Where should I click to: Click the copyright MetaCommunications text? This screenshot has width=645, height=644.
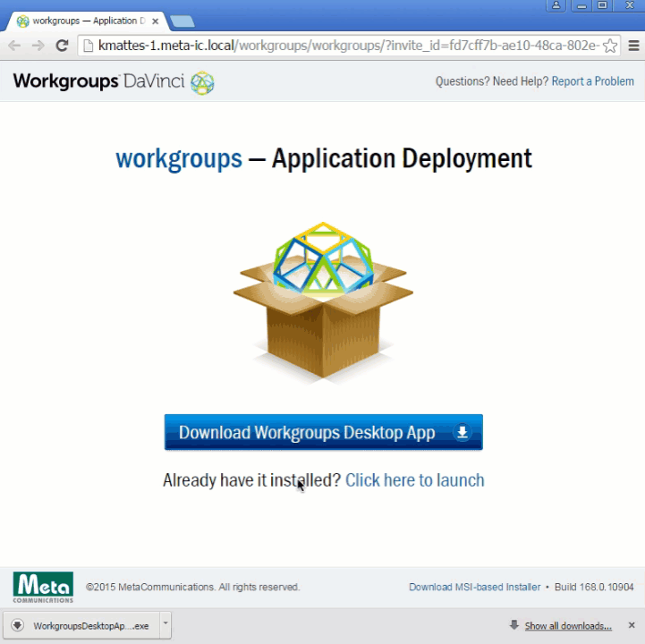[192, 588]
